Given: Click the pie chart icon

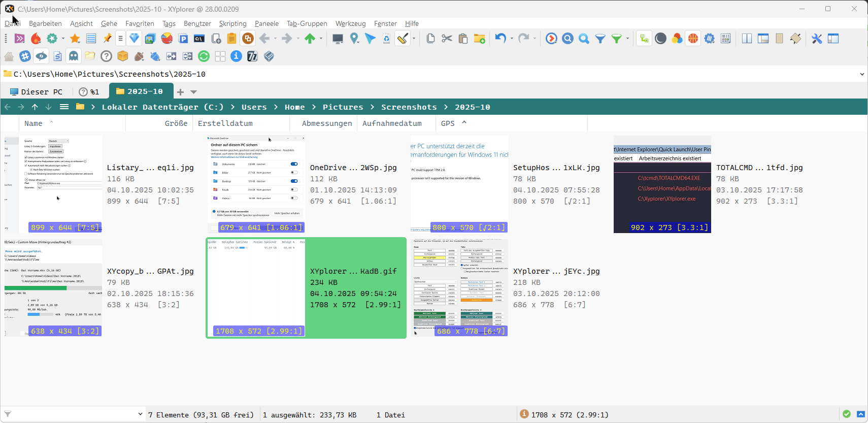Looking at the screenshot, I should click(x=167, y=39).
